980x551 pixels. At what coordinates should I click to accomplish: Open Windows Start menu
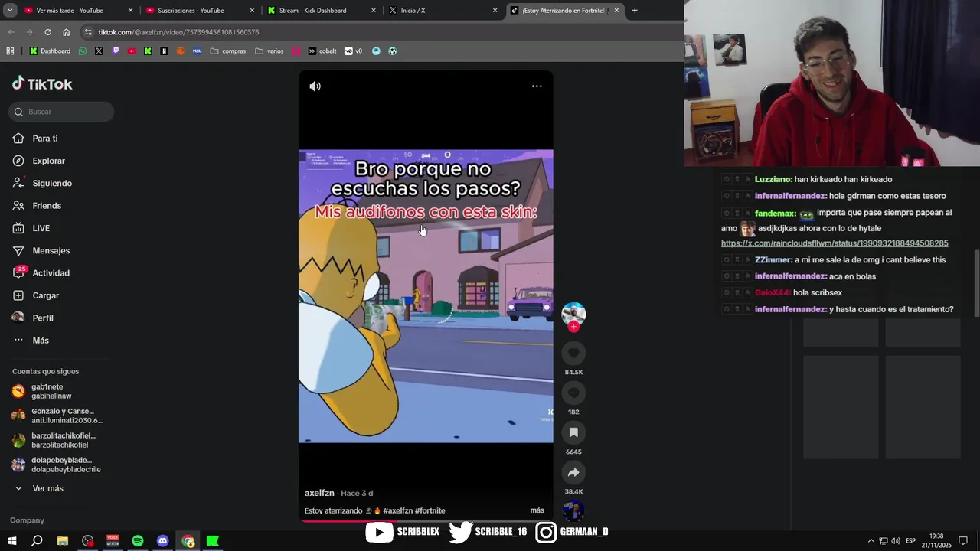tap(11, 541)
